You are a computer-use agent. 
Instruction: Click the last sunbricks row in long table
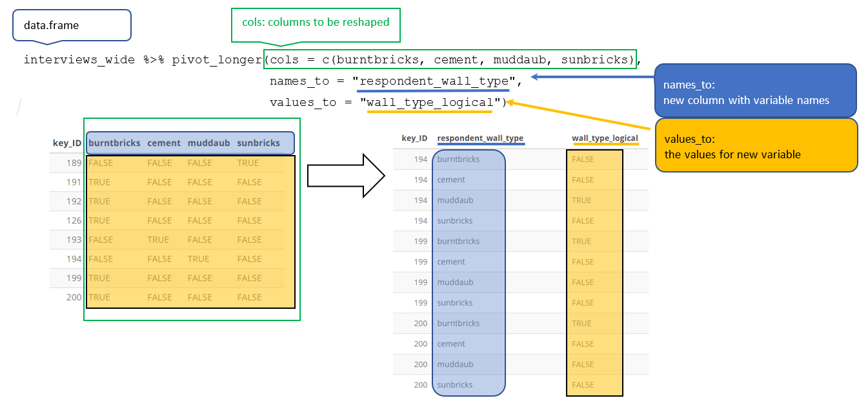[x=455, y=385]
